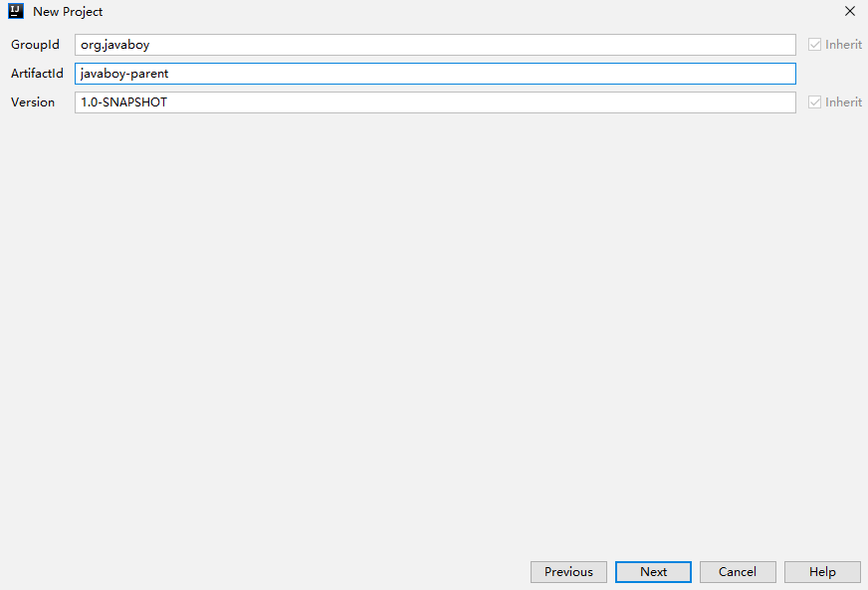Screen dimensions: 868x590
Task: Click the GroupId input field
Action: (435, 45)
